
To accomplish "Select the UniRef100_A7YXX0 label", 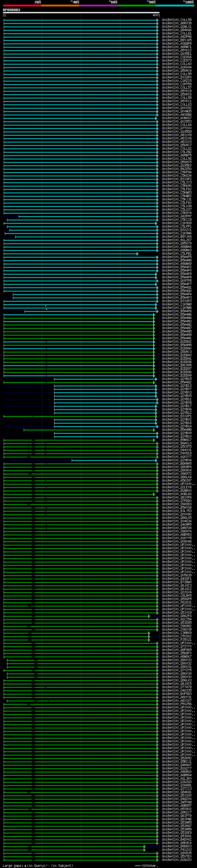I will (177, 128).
